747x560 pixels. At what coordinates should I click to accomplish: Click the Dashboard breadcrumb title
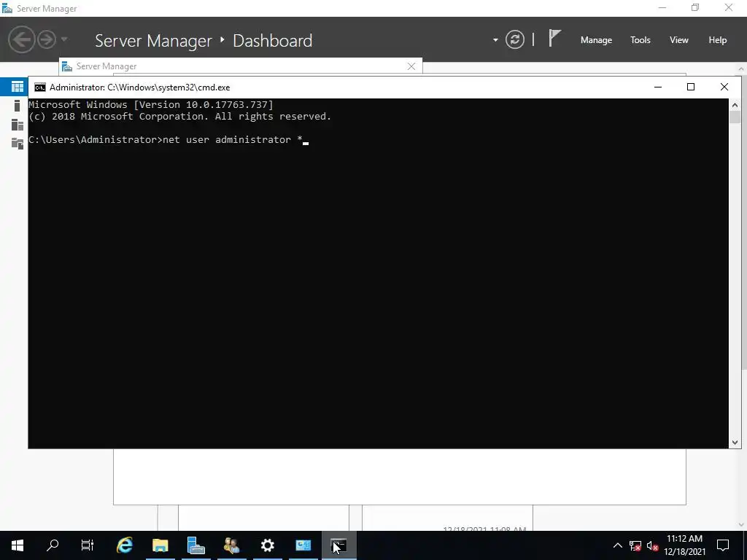point(273,41)
